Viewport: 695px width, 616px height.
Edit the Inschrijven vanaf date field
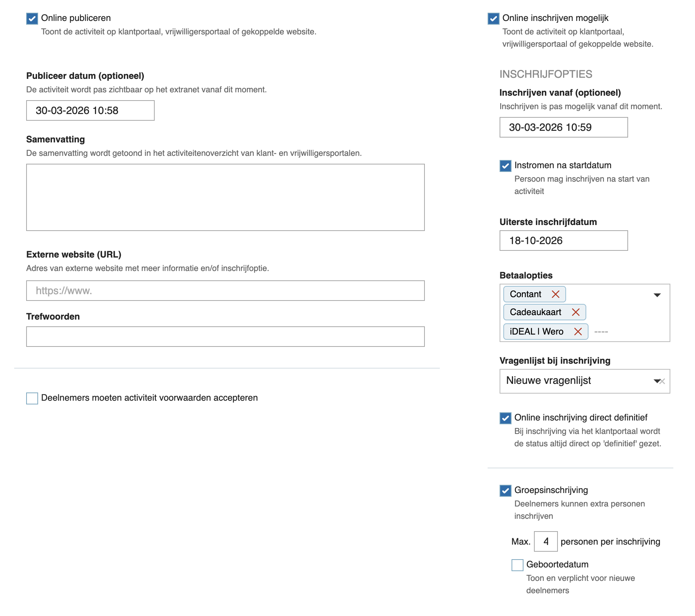click(x=563, y=127)
